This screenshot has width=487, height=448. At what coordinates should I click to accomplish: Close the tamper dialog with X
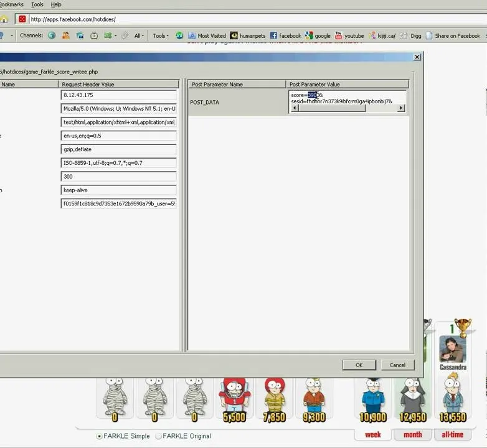(x=417, y=57)
